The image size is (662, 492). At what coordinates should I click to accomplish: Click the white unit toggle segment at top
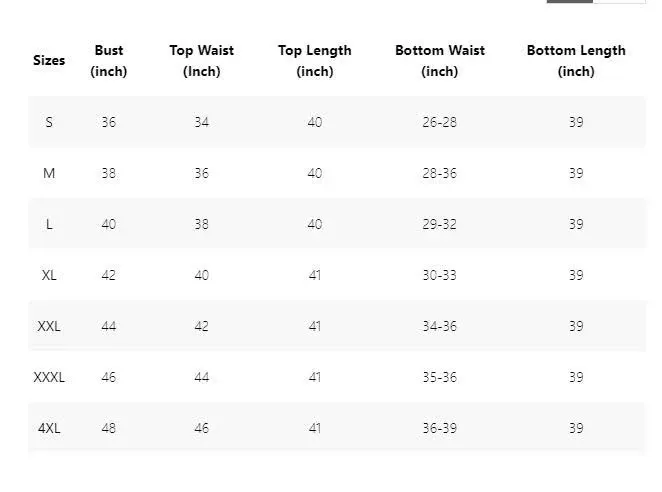click(619, 1)
